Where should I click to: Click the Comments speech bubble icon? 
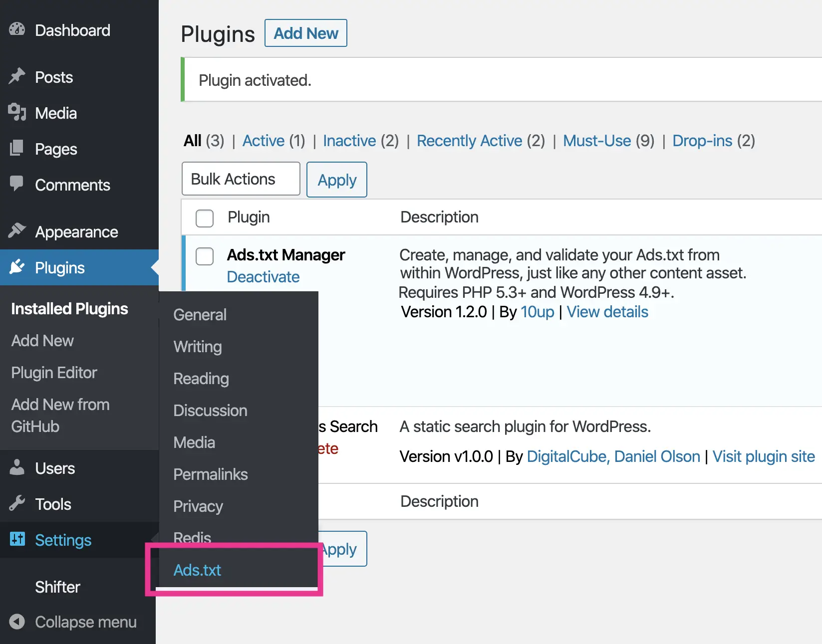[x=17, y=184]
